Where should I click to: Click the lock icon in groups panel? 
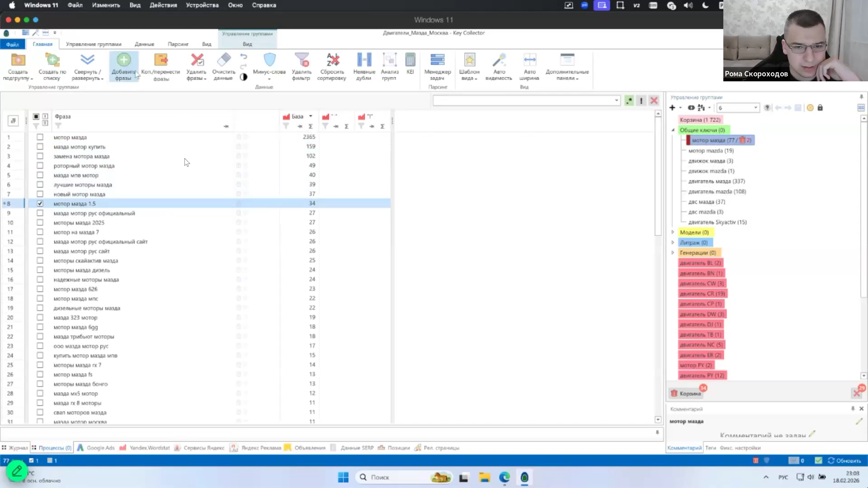point(820,108)
